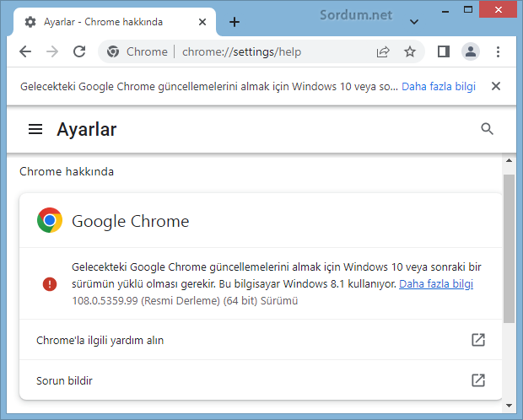Open the profile avatar menu
The height and width of the screenshot is (420, 523).
(x=471, y=51)
